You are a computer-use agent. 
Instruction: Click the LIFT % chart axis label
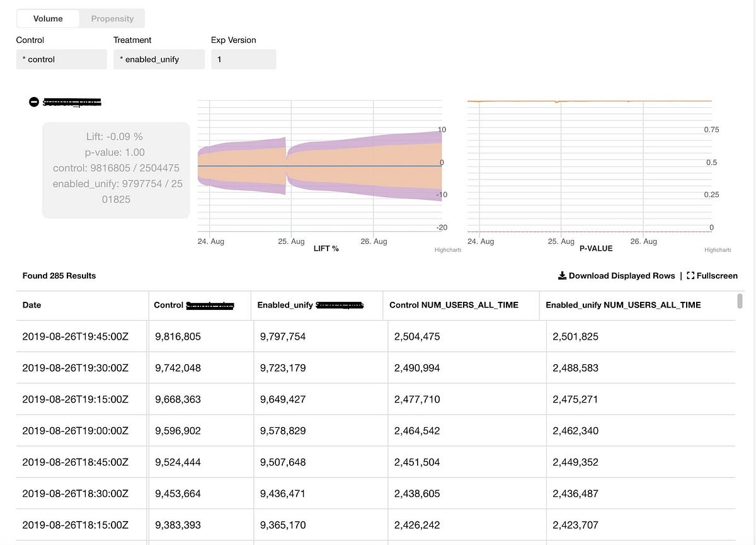[326, 248]
